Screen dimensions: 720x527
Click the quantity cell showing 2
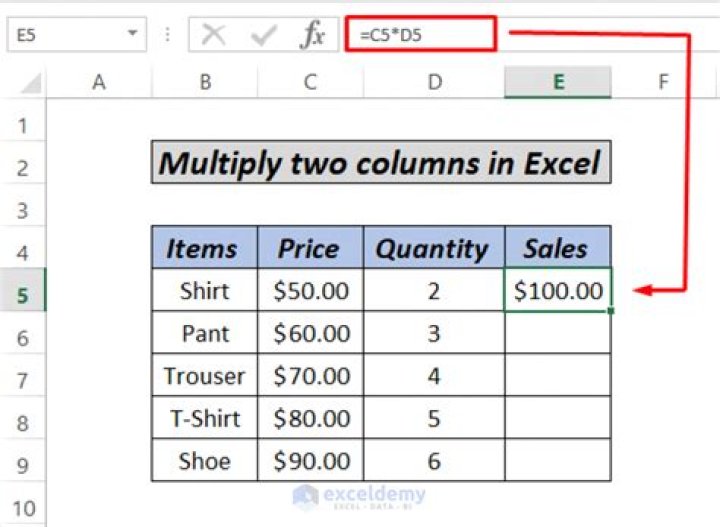434,290
